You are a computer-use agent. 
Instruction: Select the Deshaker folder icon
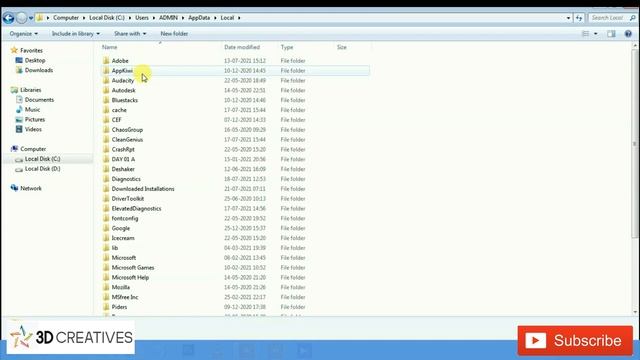pyautogui.click(x=106, y=169)
